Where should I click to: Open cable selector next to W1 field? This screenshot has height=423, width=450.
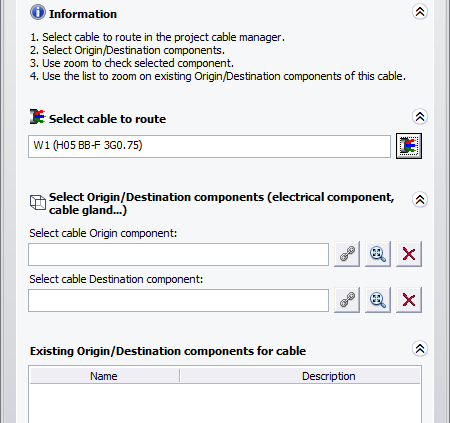[409, 146]
